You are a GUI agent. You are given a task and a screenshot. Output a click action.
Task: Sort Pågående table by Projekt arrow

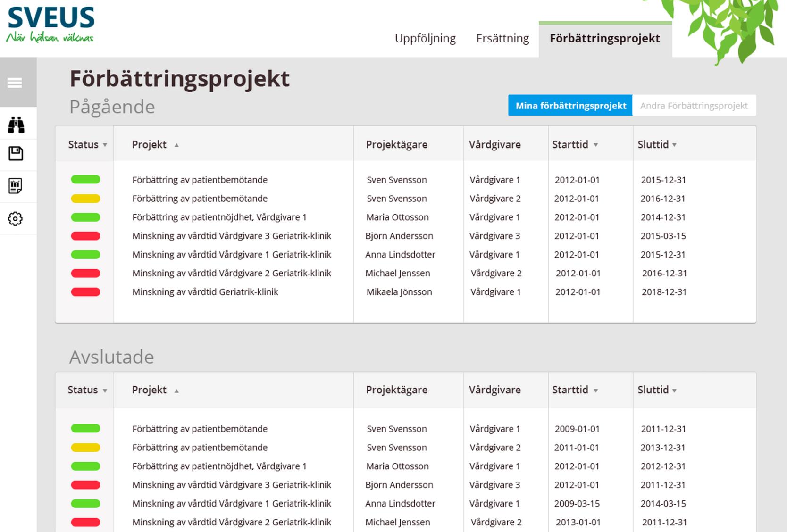pos(176,145)
